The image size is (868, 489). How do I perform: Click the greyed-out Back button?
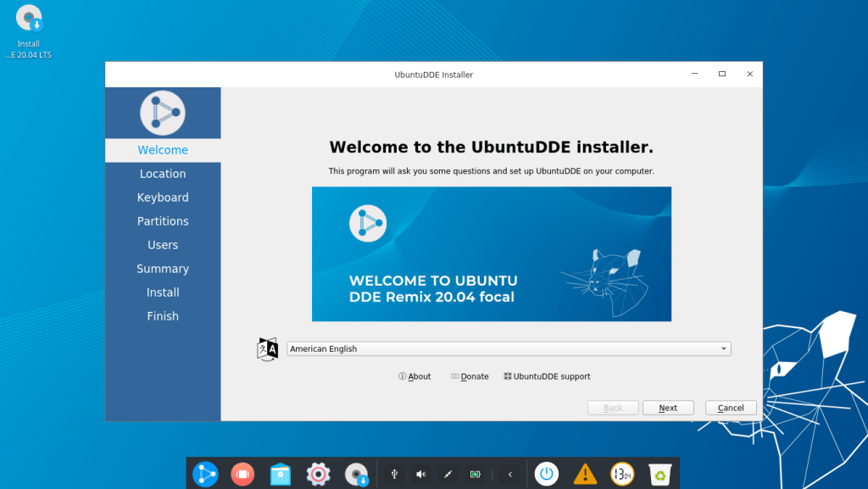[613, 408]
